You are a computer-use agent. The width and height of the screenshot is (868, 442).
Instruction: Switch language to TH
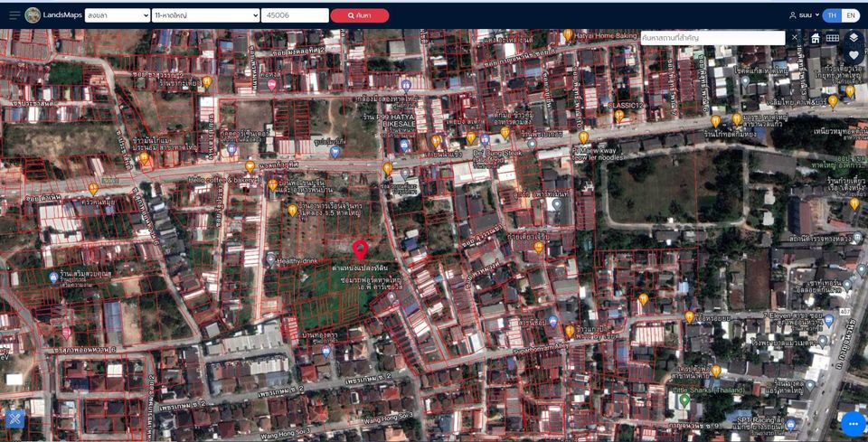[832, 15]
